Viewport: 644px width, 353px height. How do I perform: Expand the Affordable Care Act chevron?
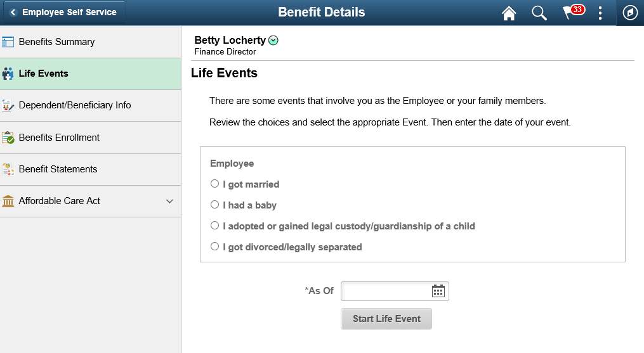click(169, 201)
